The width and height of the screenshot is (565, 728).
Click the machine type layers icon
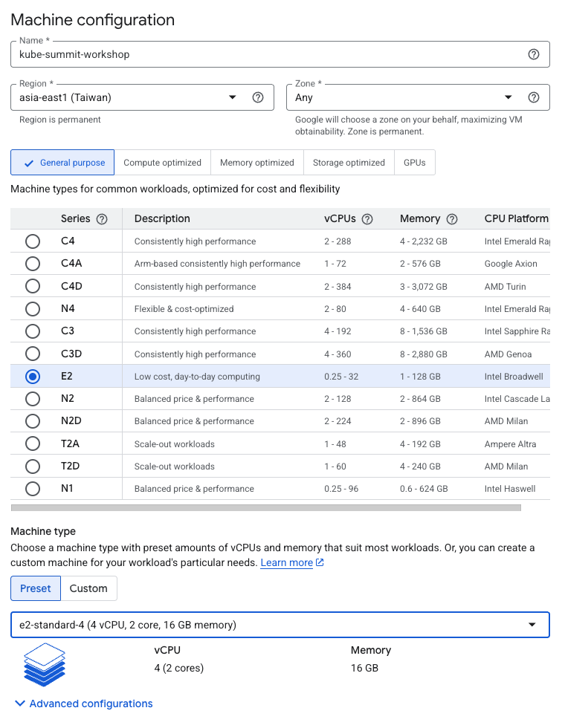(x=44, y=666)
